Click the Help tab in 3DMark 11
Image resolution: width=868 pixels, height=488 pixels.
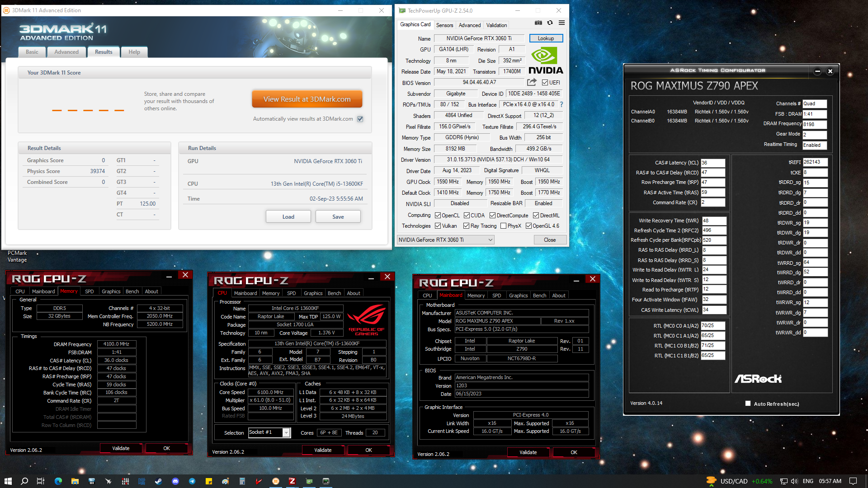tap(134, 52)
